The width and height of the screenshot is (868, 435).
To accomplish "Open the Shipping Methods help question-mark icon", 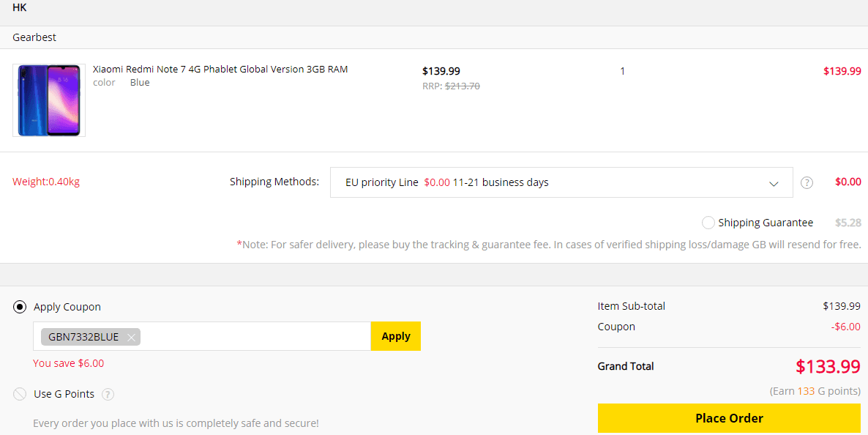I will tap(807, 182).
